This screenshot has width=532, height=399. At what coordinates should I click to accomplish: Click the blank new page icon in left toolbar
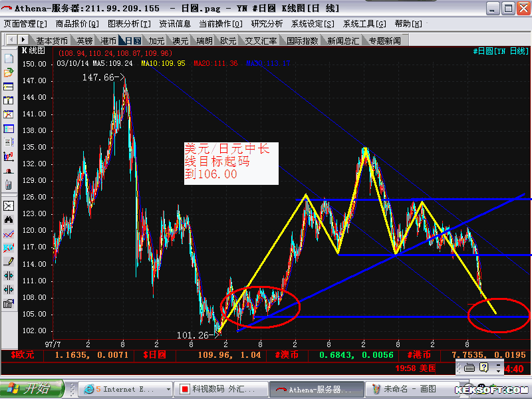click(x=9, y=59)
